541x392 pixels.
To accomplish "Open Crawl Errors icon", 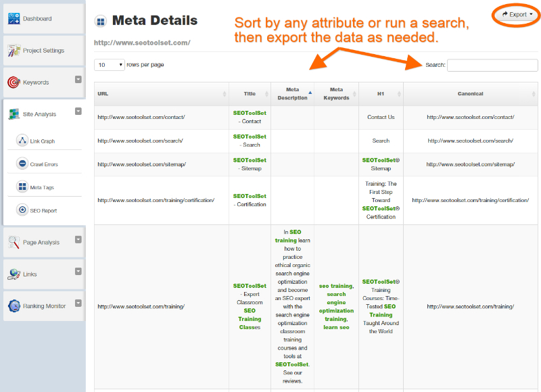I will (x=22, y=164).
